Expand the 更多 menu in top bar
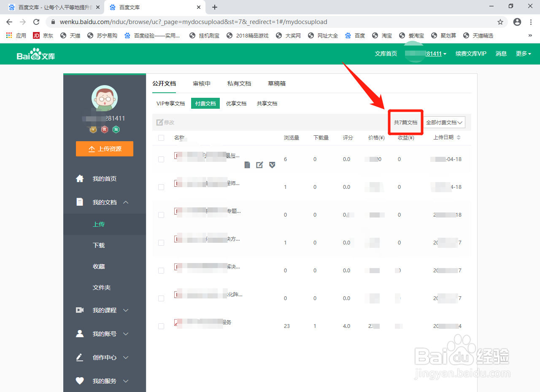This screenshot has width=540, height=392. click(x=523, y=54)
